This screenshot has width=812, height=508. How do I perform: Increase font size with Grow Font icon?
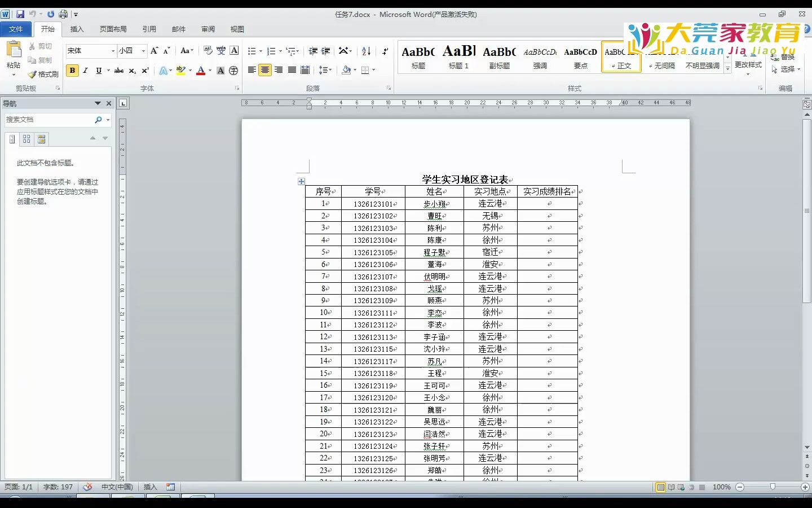tap(155, 51)
